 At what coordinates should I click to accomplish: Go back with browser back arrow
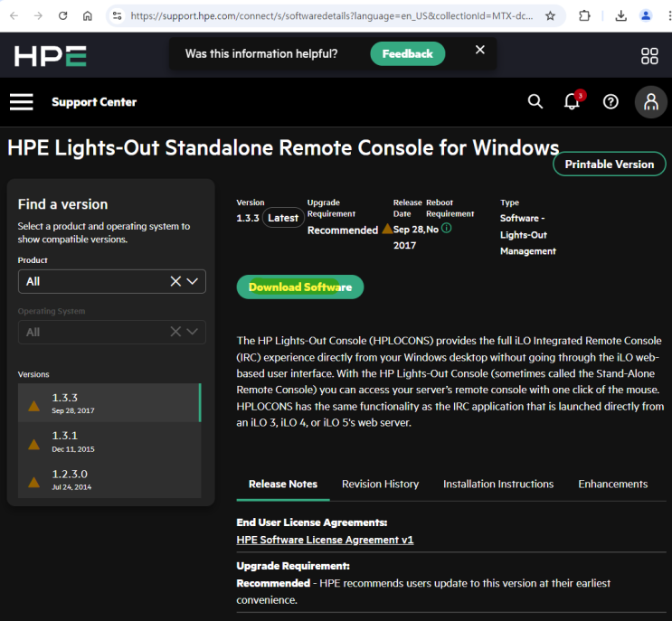pyautogui.click(x=14, y=16)
